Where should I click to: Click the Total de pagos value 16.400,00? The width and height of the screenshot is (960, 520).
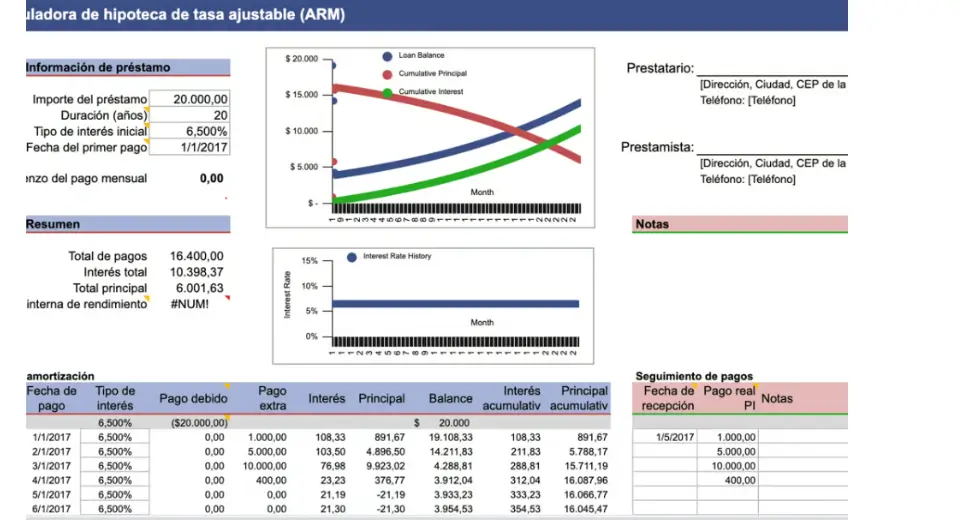[x=196, y=256]
